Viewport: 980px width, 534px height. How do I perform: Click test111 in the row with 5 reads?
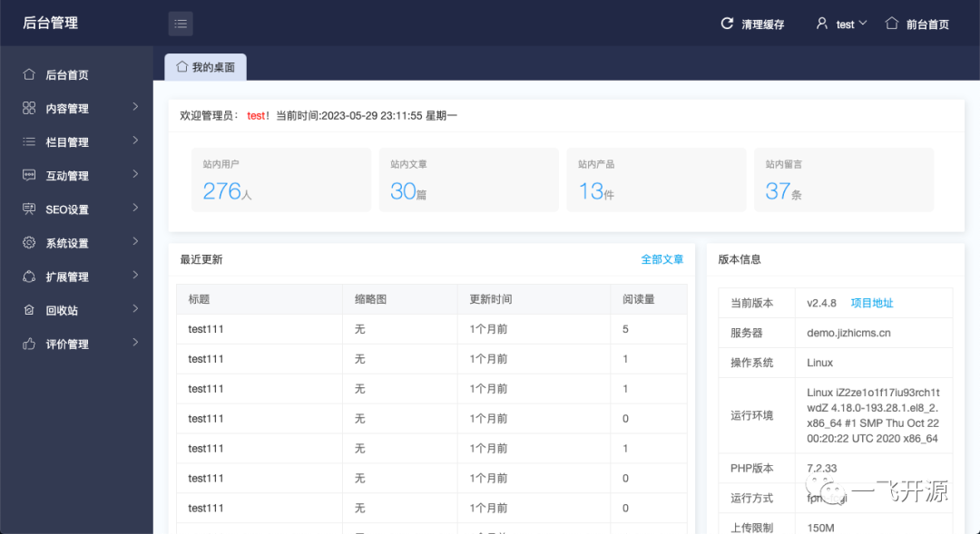(206, 329)
